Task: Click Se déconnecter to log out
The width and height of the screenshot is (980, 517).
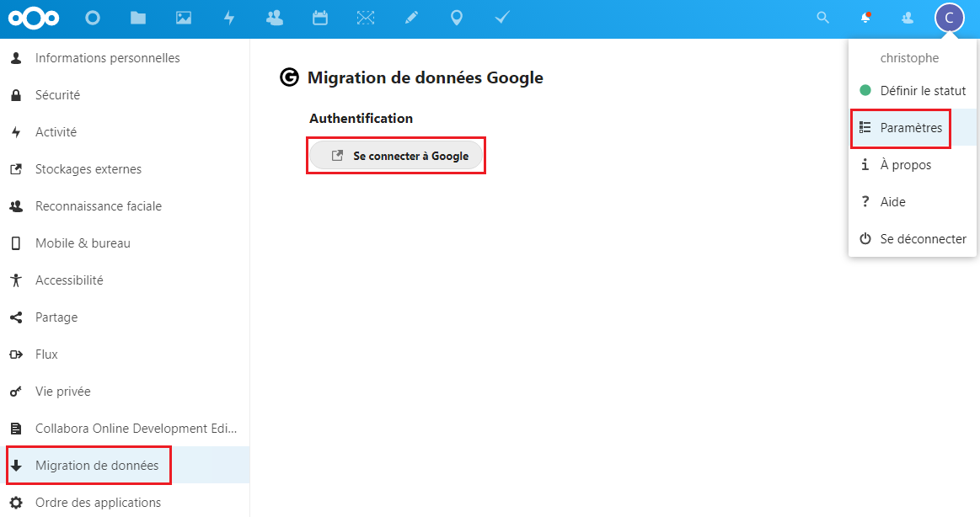Action: (x=923, y=238)
